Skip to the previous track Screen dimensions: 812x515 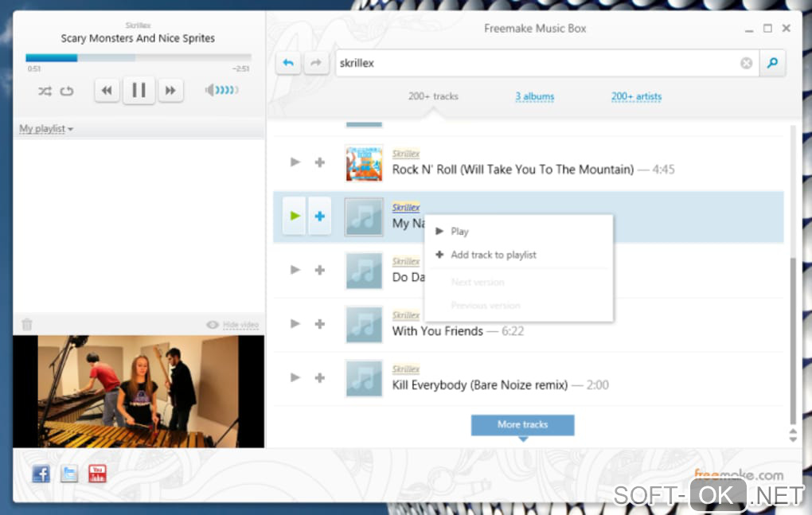click(x=107, y=91)
